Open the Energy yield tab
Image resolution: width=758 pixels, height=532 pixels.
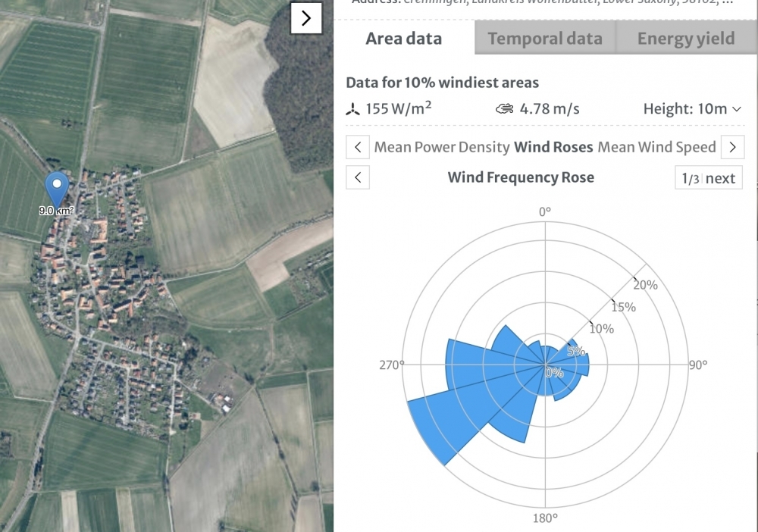point(685,39)
